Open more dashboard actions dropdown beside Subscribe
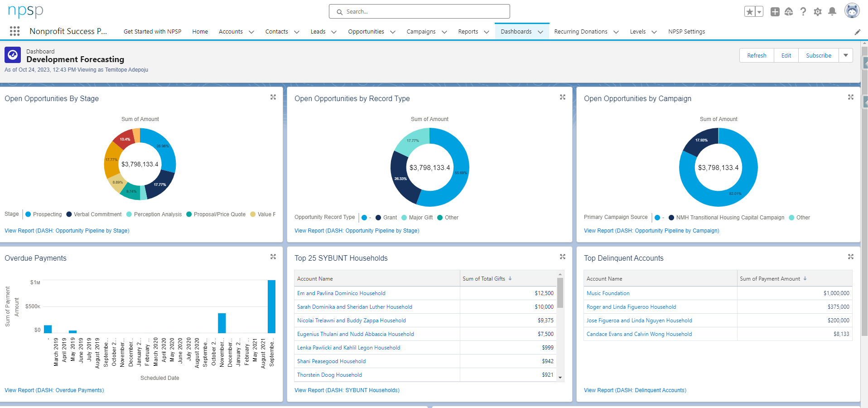 point(846,55)
